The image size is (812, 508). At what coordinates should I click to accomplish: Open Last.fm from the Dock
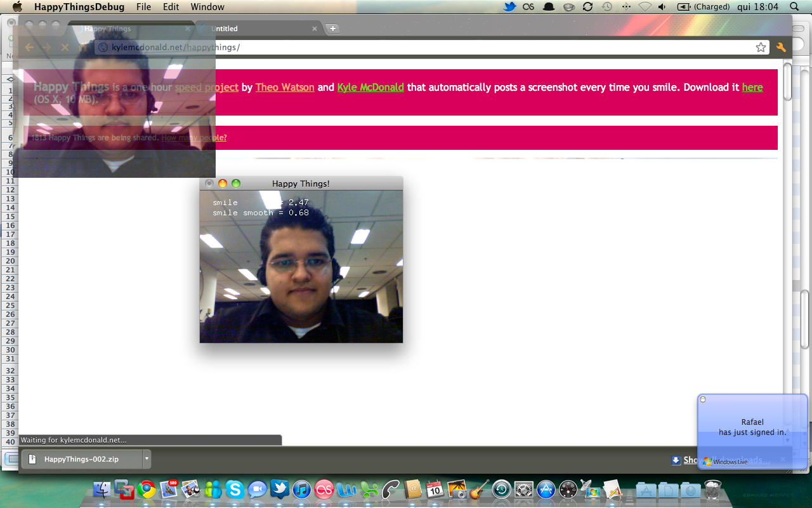point(324,489)
